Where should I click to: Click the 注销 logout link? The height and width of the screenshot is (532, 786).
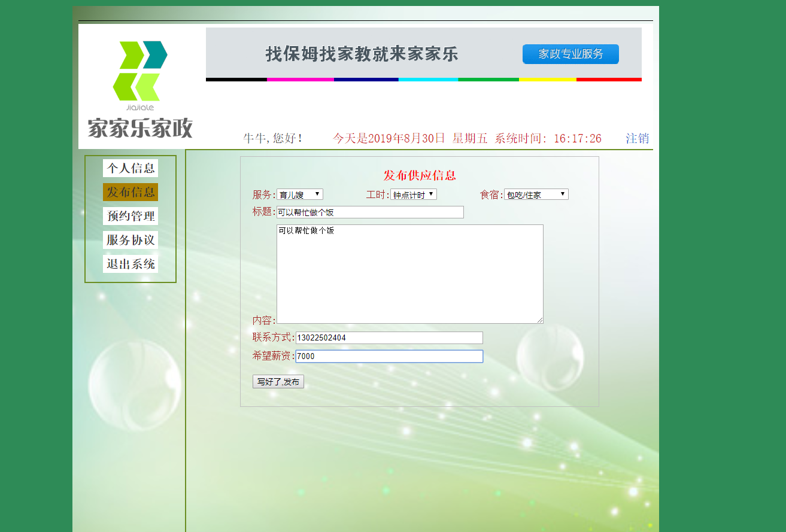coord(636,138)
